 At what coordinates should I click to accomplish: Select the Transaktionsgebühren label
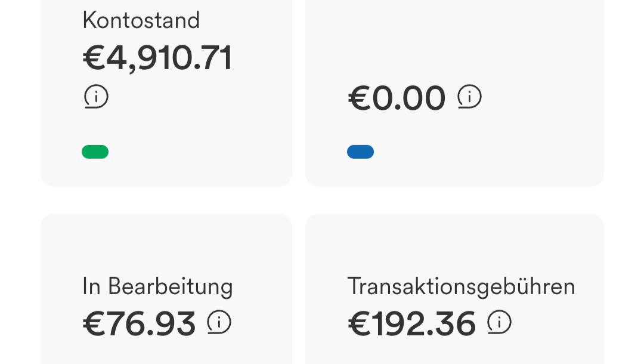(461, 286)
